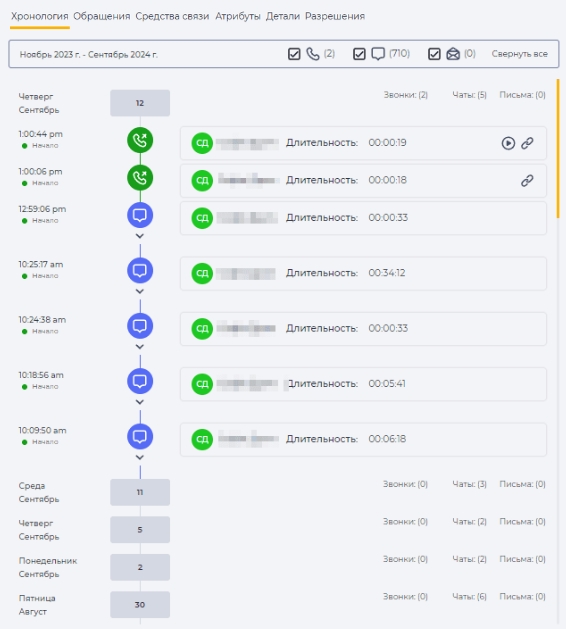This screenshot has width=566, height=629.
Task: Expand the 10:24:38 am chat chevron
Action: coord(140,347)
